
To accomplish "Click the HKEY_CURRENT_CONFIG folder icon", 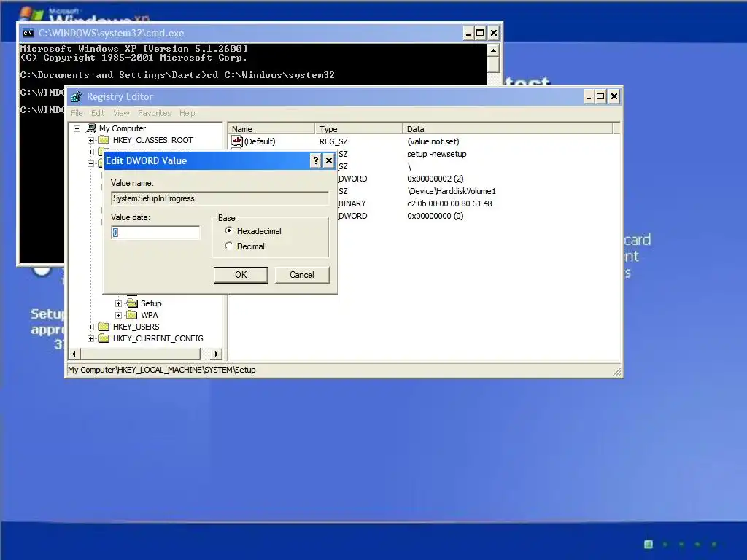I will tap(104, 338).
